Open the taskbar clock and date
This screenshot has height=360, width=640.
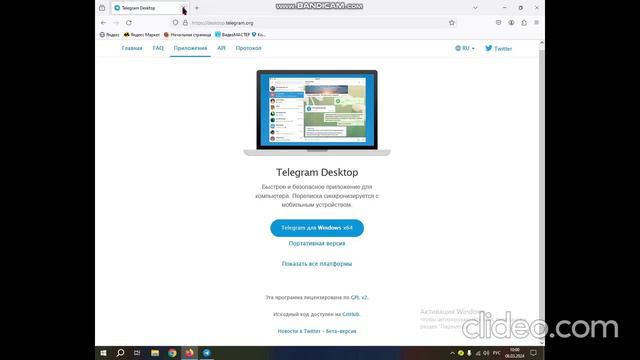point(515,353)
